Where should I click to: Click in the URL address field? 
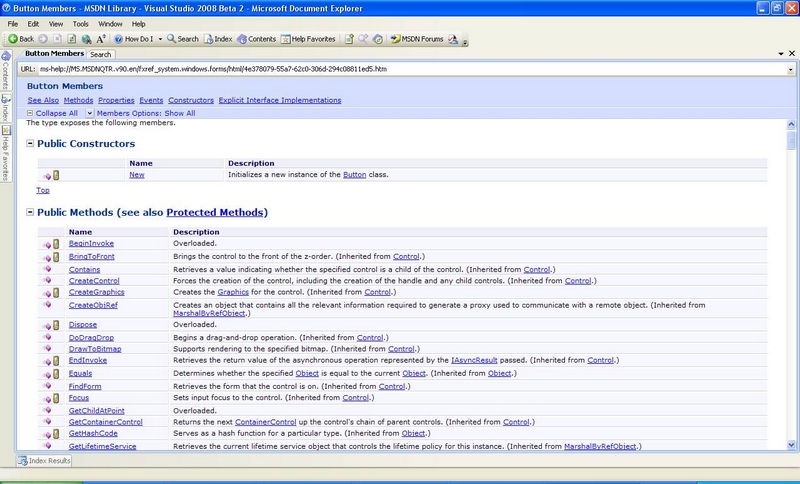click(x=400, y=68)
